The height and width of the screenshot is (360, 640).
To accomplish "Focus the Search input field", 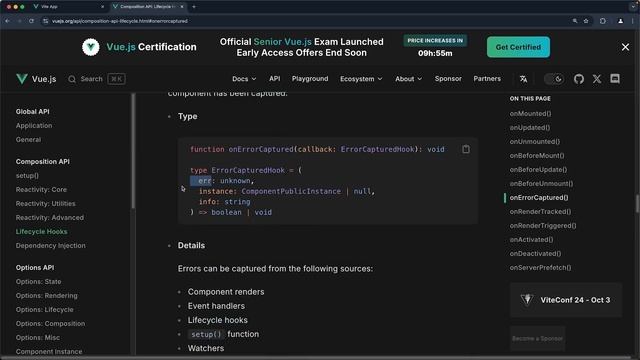I will (x=97, y=79).
